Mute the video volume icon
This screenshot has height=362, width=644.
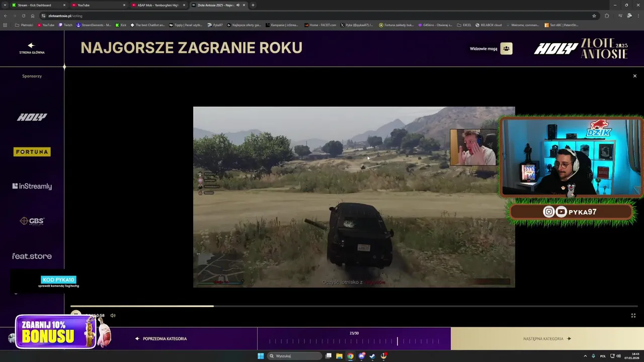[113, 315]
